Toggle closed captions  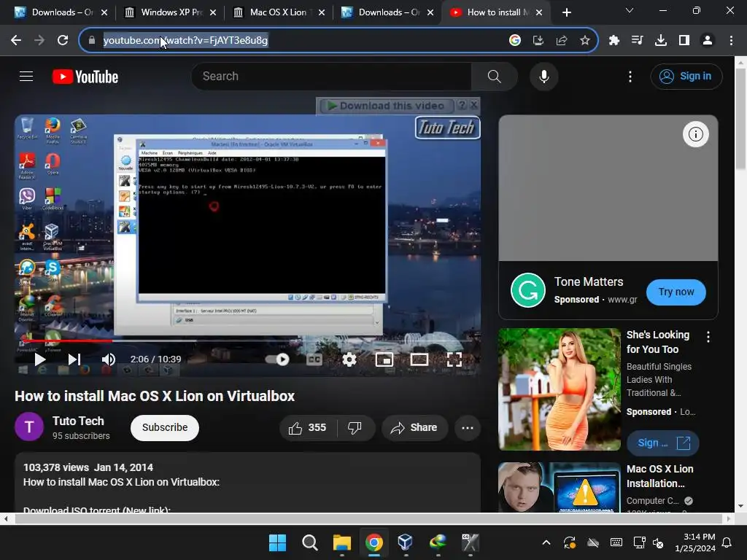pos(314,359)
